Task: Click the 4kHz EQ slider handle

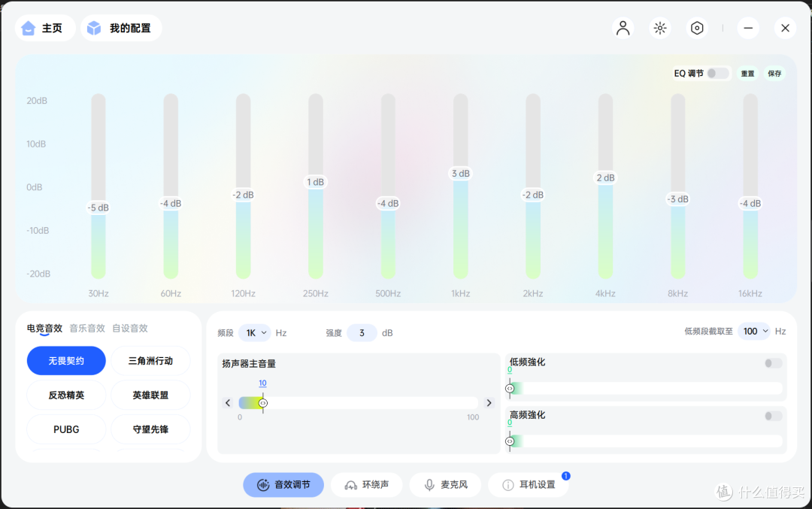Action: coord(605,177)
